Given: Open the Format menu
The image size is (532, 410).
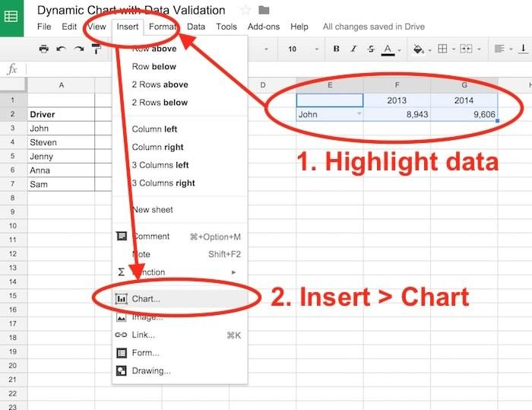Looking at the screenshot, I should tap(163, 27).
